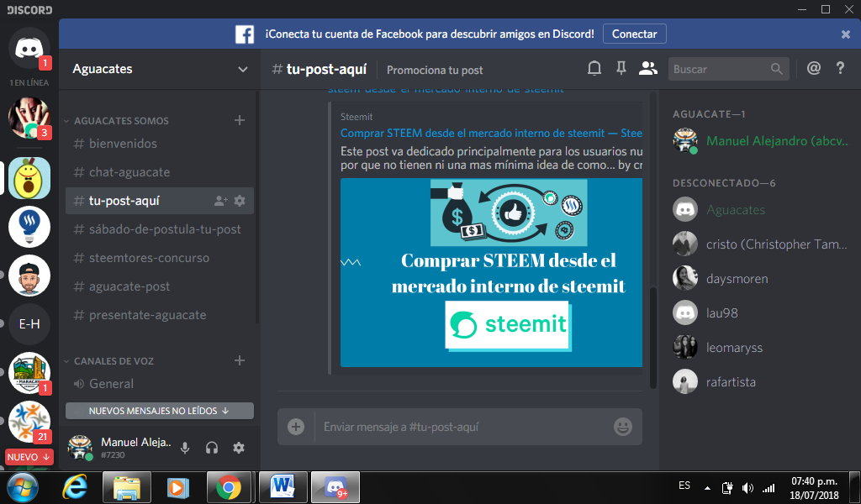Toggle the member list icon
Image resolution: width=861 pixels, height=504 pixels.
648,68
